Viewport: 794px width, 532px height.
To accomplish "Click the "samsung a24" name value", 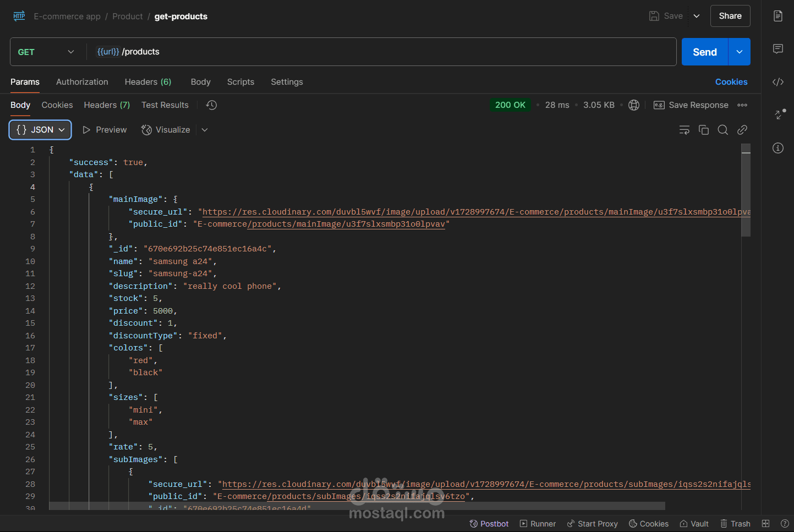I will pos(180,261).
